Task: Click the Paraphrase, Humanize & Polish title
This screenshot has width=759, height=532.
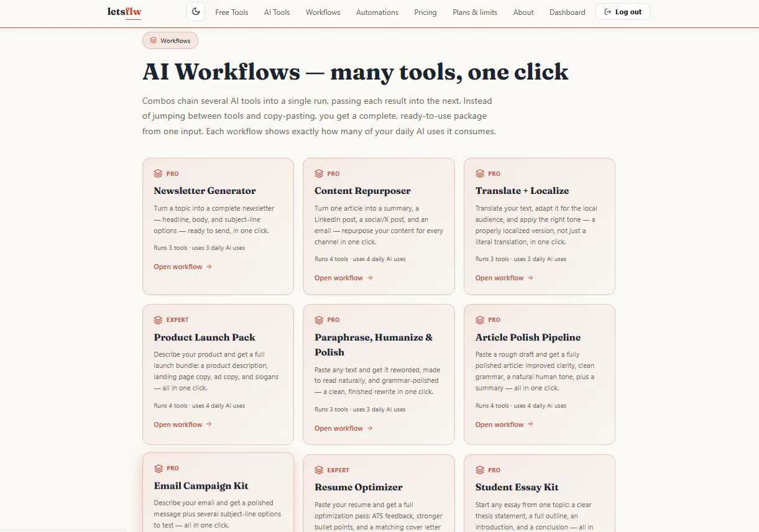Action: [374, 345]
